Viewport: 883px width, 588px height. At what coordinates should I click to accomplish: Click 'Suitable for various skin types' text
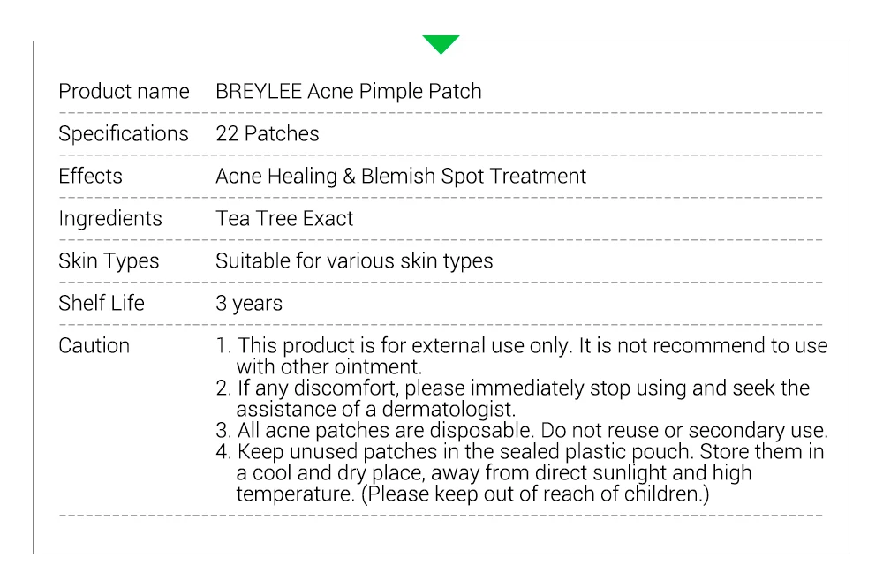click(354, 260)
